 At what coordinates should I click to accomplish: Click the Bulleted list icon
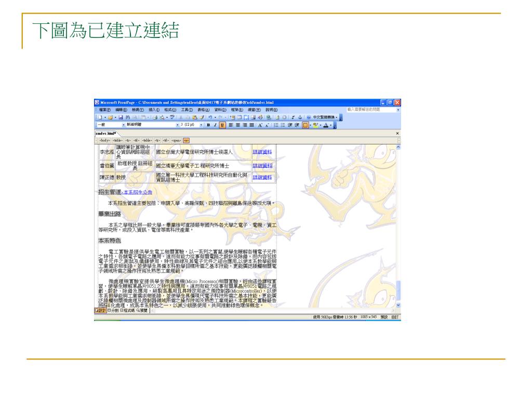283,125
